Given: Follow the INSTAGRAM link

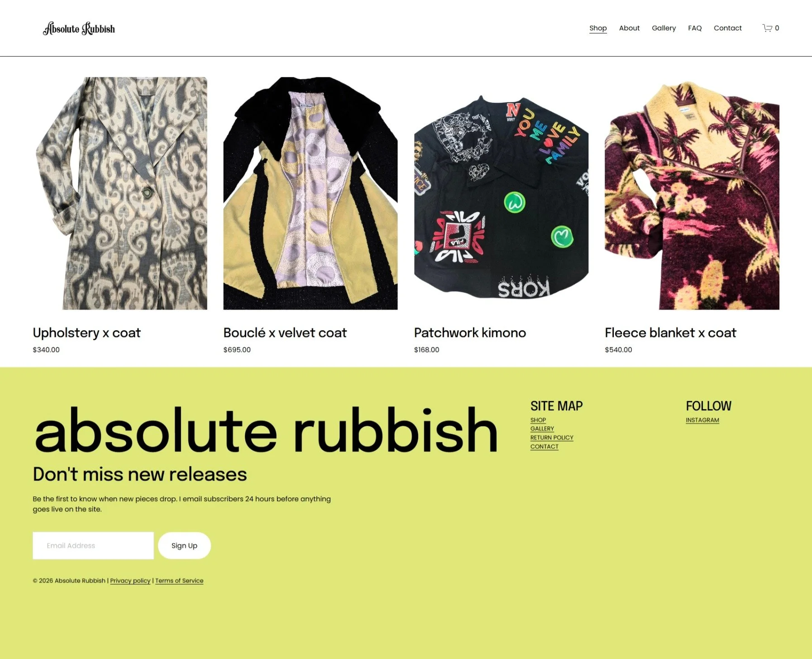Looking at the screenshot, I should point(702,420).
